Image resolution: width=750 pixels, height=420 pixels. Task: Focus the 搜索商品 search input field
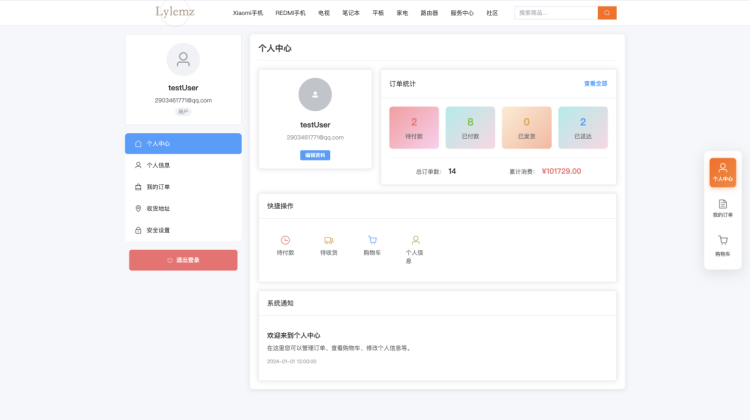pyautogui.click(x=555, y=13)
